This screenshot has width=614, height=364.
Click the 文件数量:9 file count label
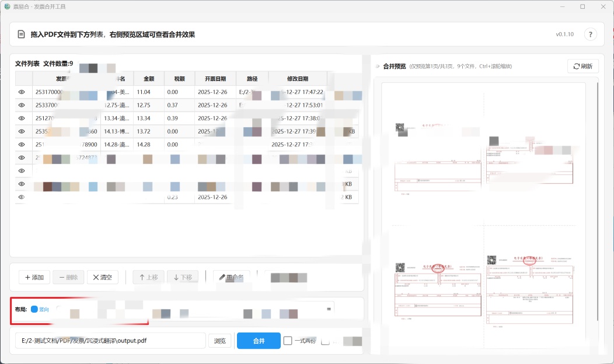(x=58, y=64)
